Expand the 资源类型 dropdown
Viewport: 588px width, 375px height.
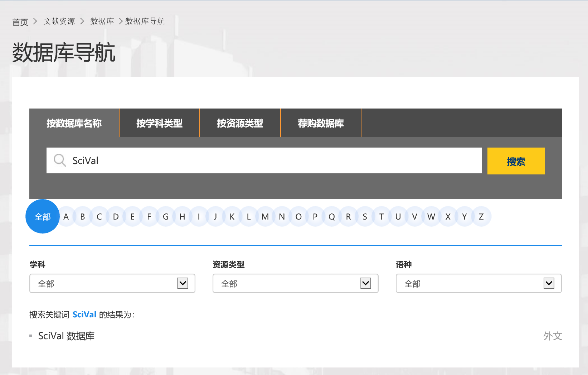pyautogui.click(x=295, y=284)
